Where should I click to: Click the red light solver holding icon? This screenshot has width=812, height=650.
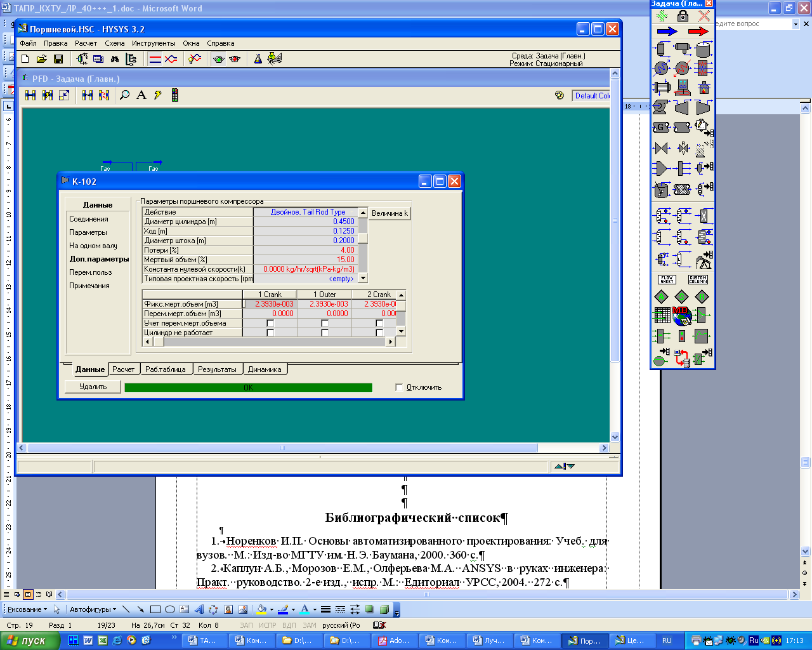[235, 59]
